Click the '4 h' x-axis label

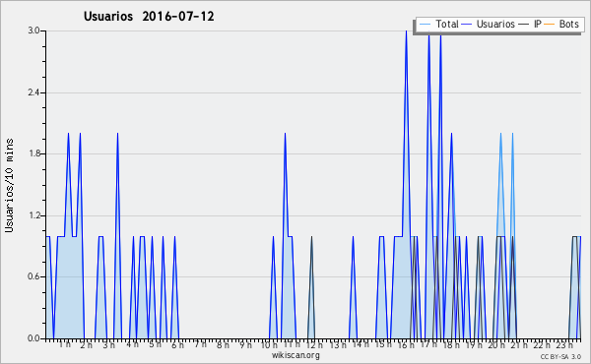[x=132, y=344]
